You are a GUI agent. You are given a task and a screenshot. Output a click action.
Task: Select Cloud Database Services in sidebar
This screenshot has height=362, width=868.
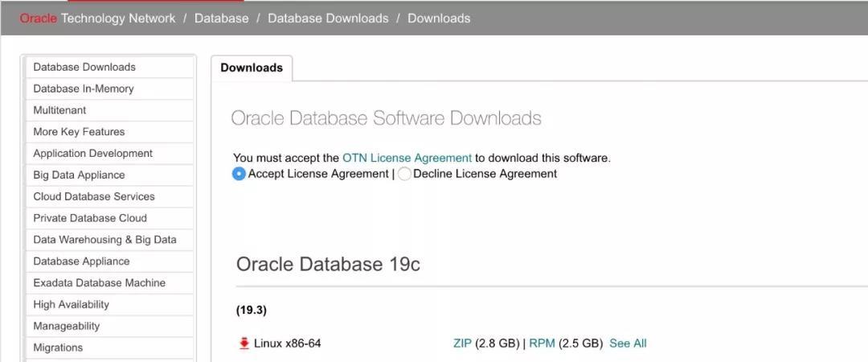point(94,196)
